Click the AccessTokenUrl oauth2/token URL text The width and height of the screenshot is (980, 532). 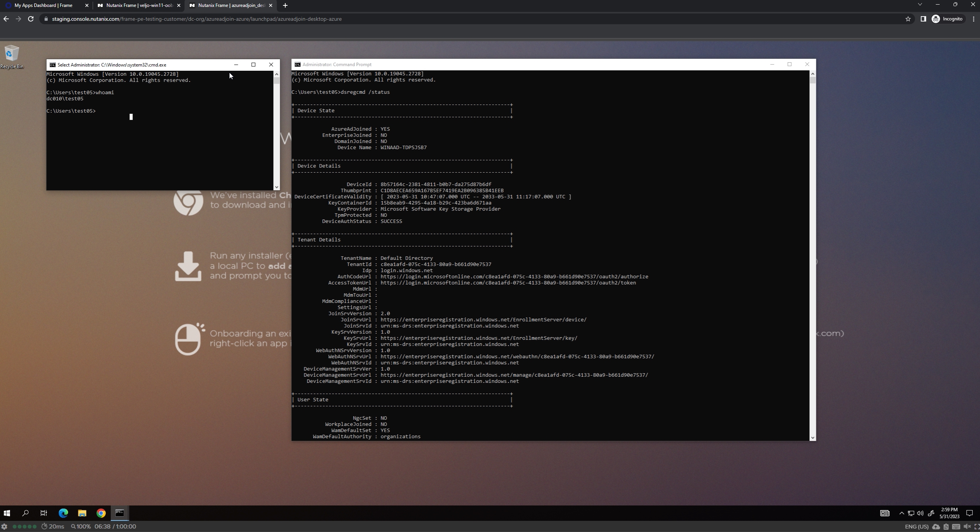508,283
